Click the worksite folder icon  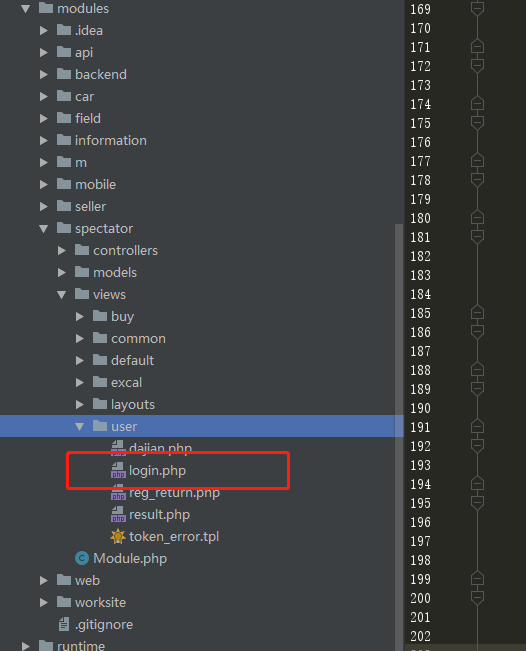[64, 602]
